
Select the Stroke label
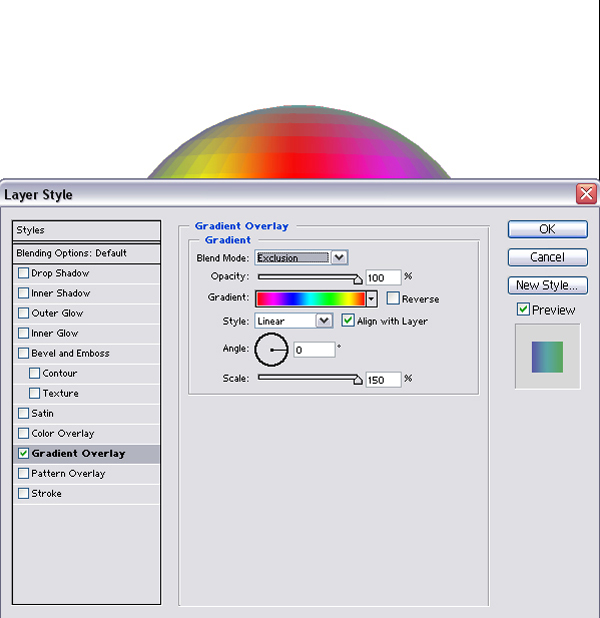coord(46,493)
